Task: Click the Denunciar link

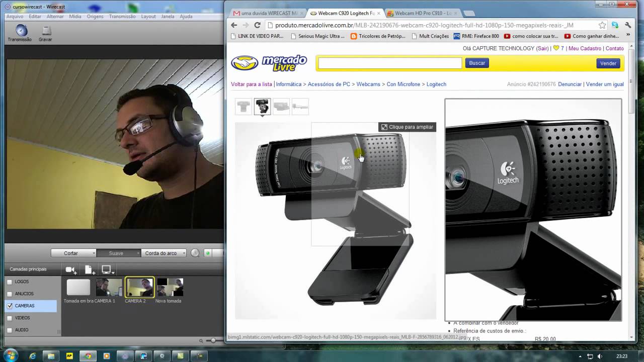Action: pyautogui.click(x=570, y=84)
